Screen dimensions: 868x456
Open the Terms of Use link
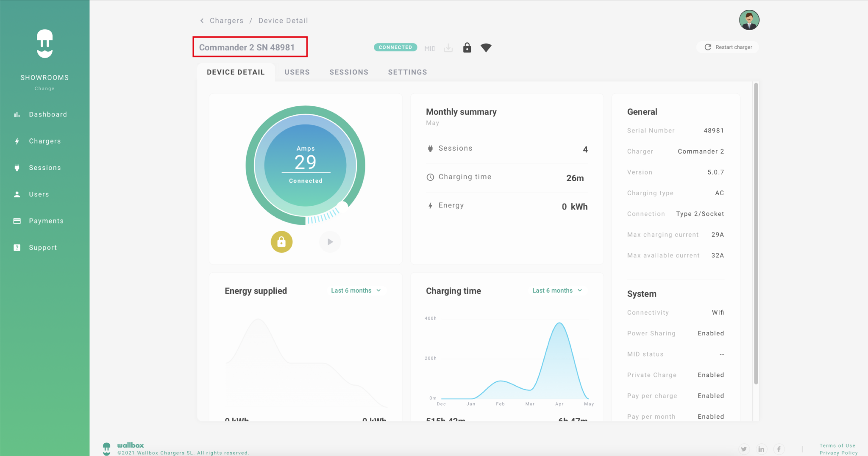tap(837, 445)
